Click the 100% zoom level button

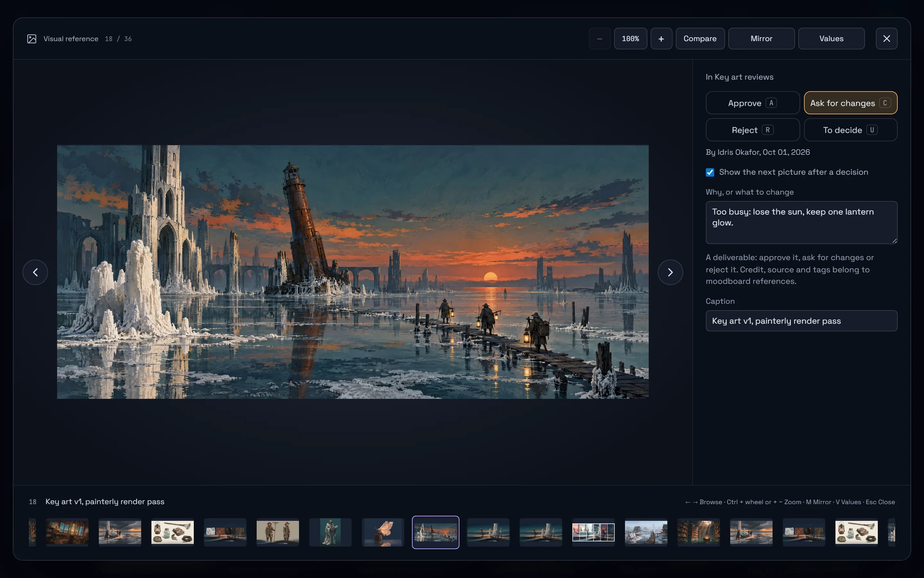tap(630, 39)
